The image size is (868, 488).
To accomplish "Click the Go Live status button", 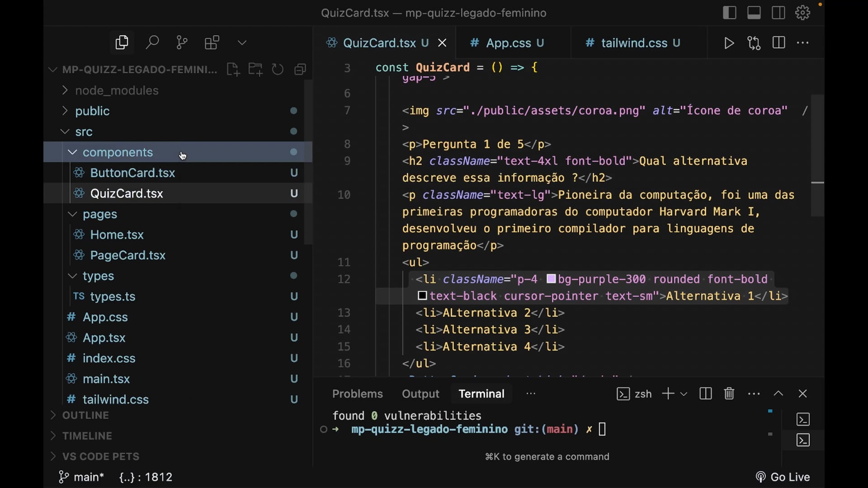I will pos(783,477).
